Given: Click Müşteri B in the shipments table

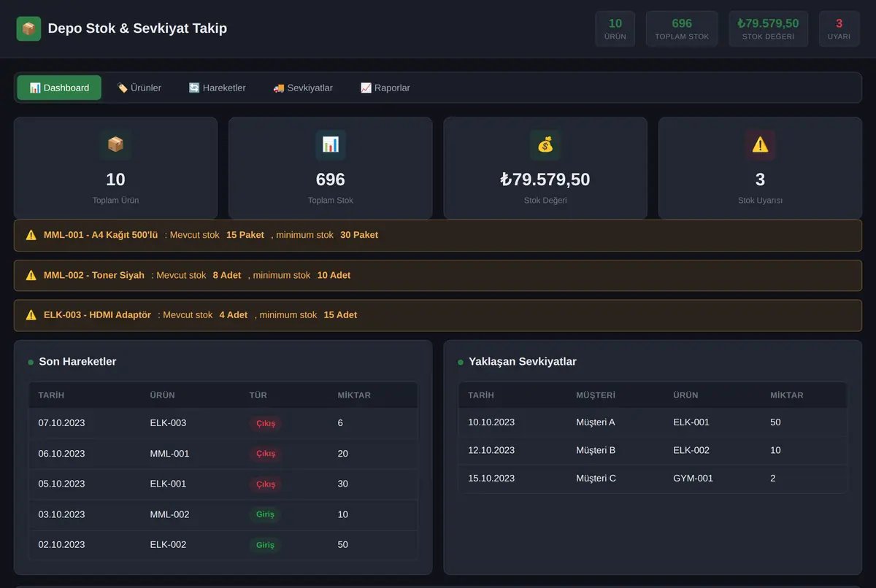Looking at the screenshot, I should click(596, 450).
